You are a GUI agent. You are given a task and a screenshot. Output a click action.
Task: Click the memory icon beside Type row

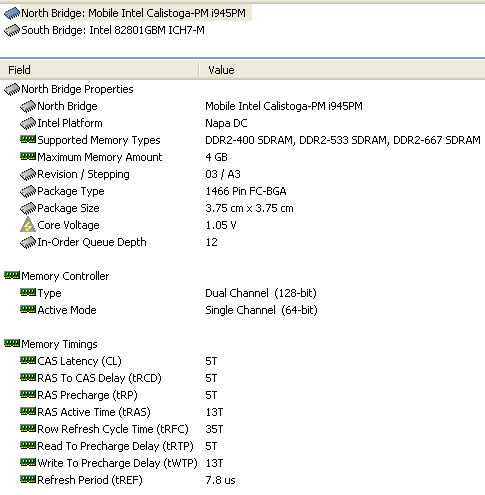click(x=28, y=293)
